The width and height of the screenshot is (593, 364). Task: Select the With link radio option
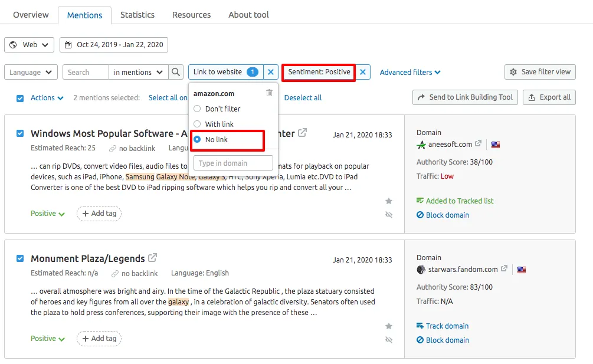pyautogui.click(x=198, y=124)
